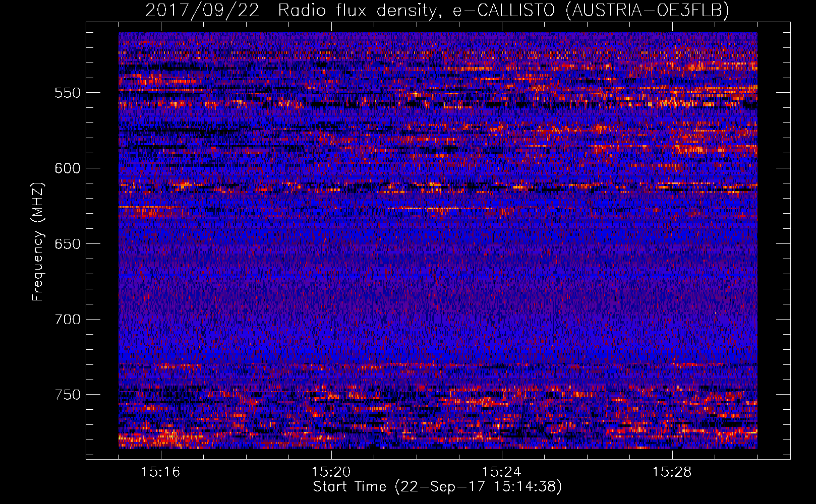Click the 550 frequency tick label

coord(68,93)
